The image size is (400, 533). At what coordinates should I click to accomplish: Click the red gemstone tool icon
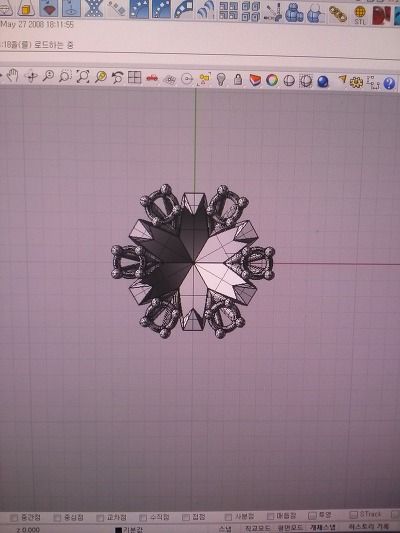(49, 8)
